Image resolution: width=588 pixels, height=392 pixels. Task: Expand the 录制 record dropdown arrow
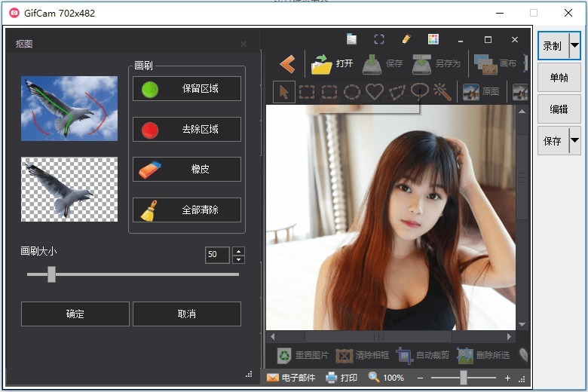[x=574, y=46]
